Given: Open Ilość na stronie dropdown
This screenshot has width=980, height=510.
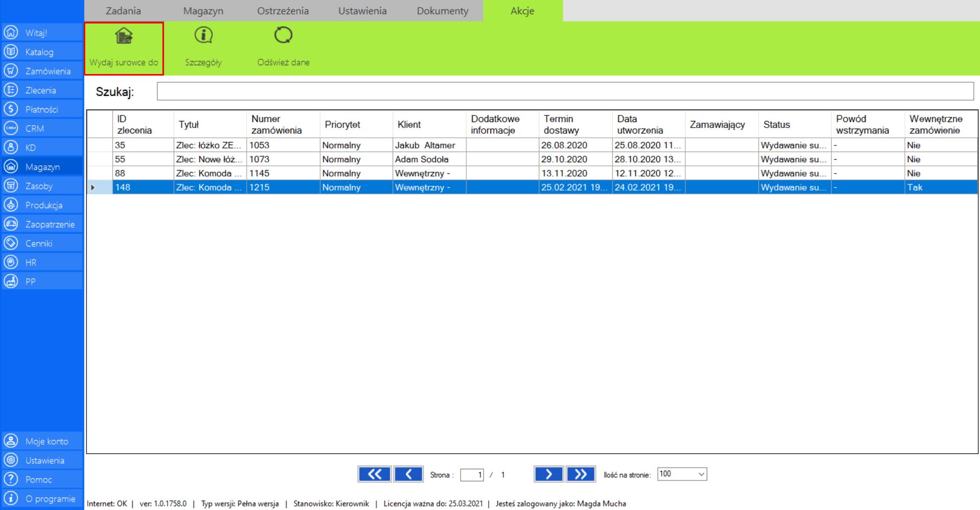Looking at the screenshot, I should 682,474.
